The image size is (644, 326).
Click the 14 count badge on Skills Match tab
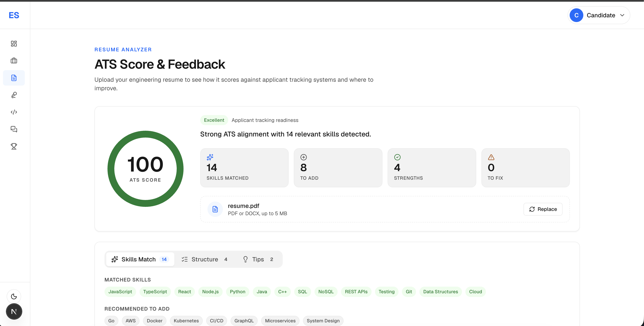[x=164, y=259]
